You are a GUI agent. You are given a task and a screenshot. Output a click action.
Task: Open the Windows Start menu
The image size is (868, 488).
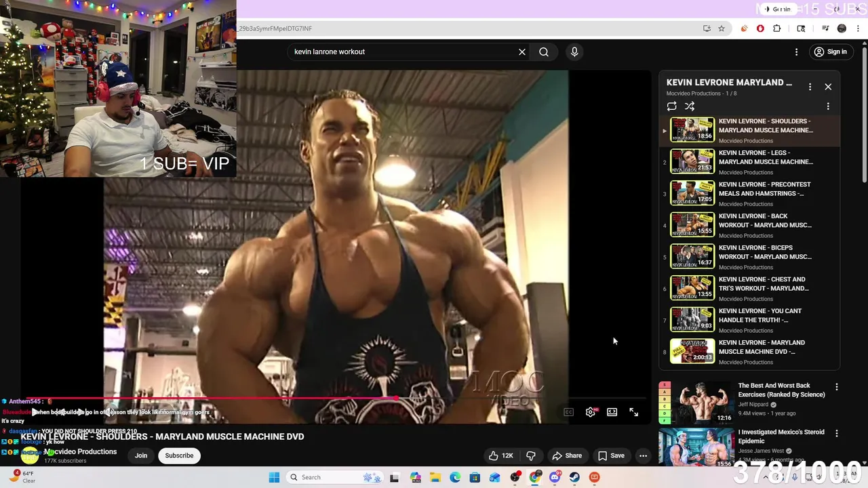[274, 477]
